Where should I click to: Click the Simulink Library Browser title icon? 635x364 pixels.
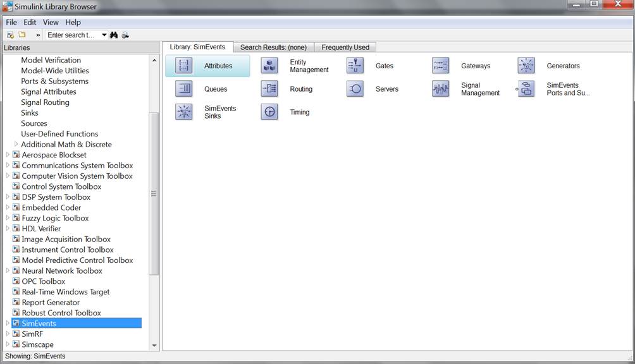(8, 6)
